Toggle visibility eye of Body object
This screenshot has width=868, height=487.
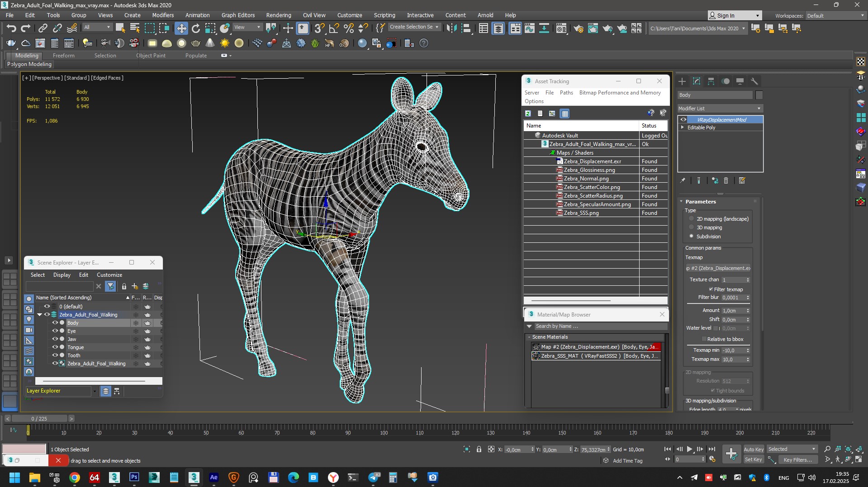[55, 323]
